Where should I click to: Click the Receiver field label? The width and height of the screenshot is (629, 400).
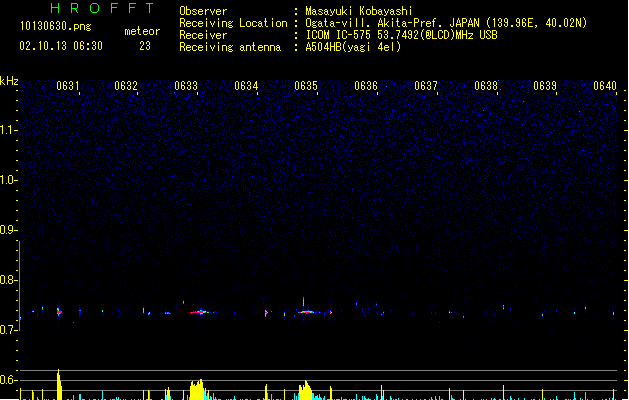tap(203, 35)
